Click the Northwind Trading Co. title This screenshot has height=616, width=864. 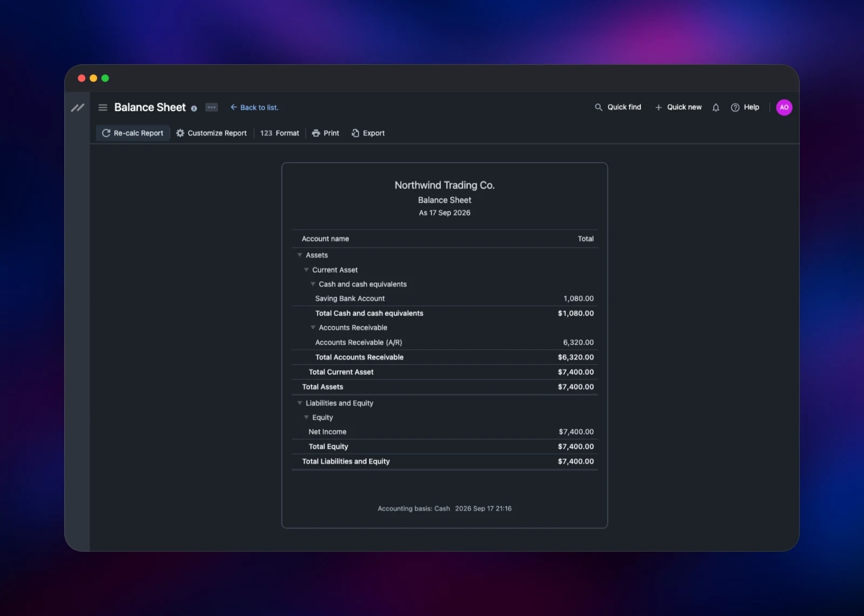tap(444, 185)
